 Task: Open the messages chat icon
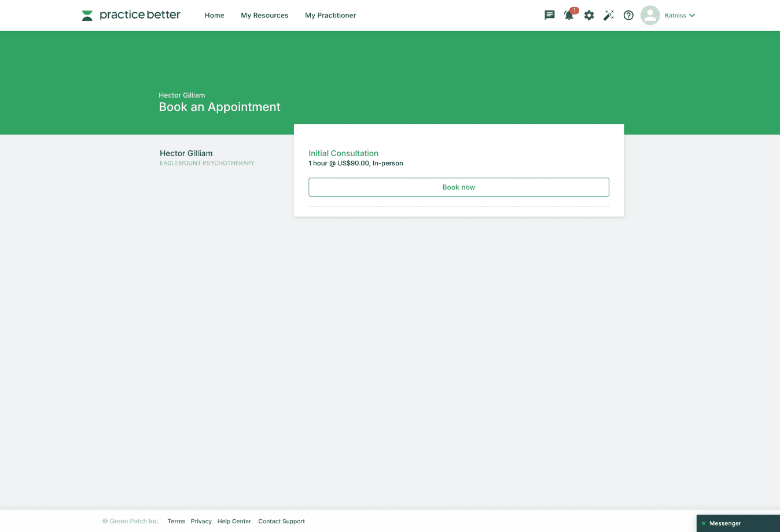click(x=549, y=16)
